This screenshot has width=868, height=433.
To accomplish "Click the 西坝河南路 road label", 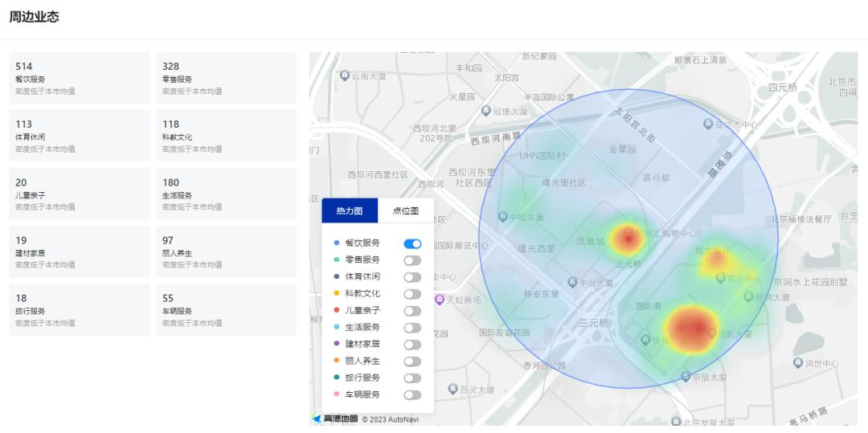I will [x=496, y=137].
